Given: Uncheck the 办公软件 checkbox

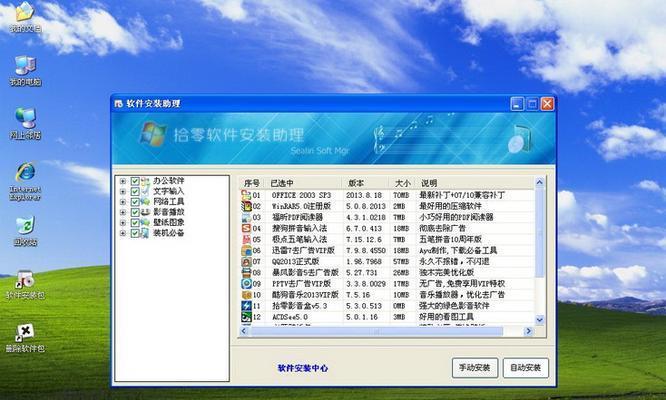Looking at the screenshot, I should 135,181.
